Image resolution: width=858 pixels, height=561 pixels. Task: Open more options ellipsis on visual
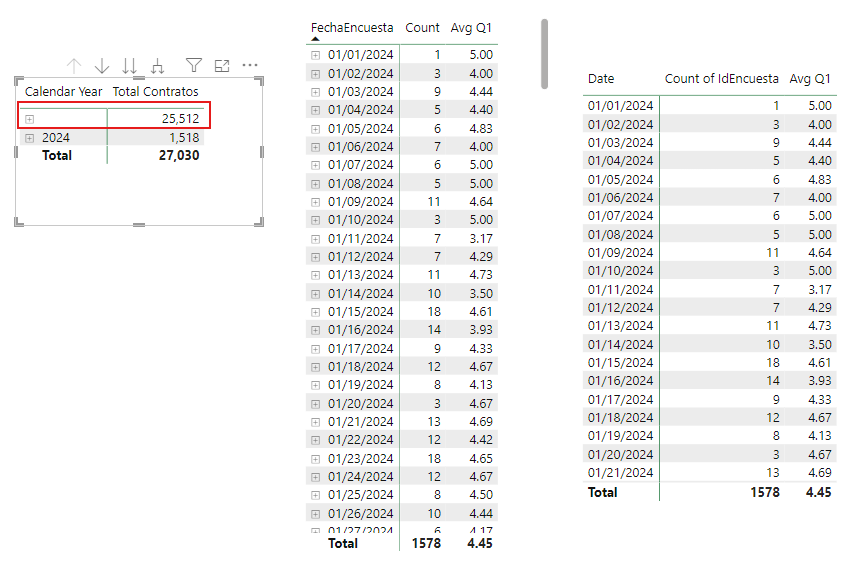point(250,65)
